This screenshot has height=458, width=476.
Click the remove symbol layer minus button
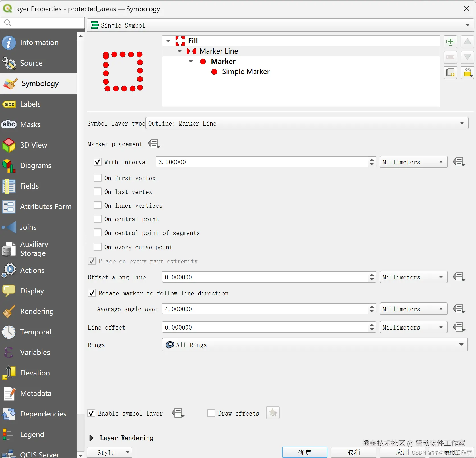450,57
